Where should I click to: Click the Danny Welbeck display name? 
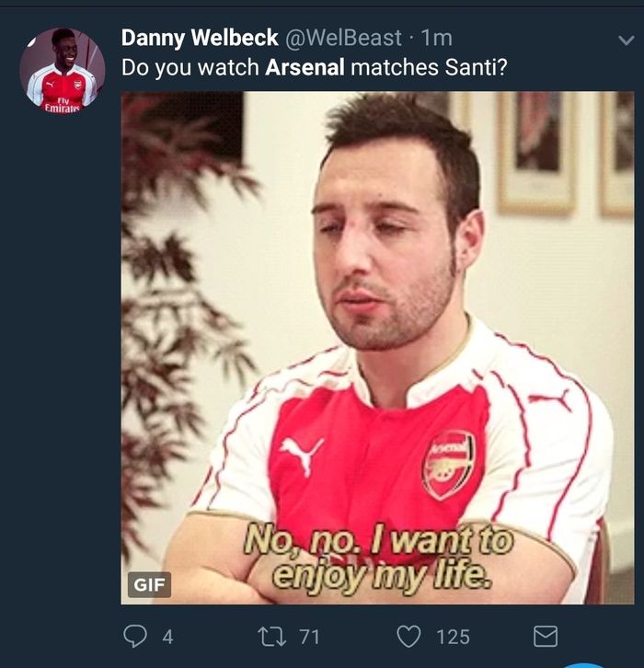coord(200,38)
